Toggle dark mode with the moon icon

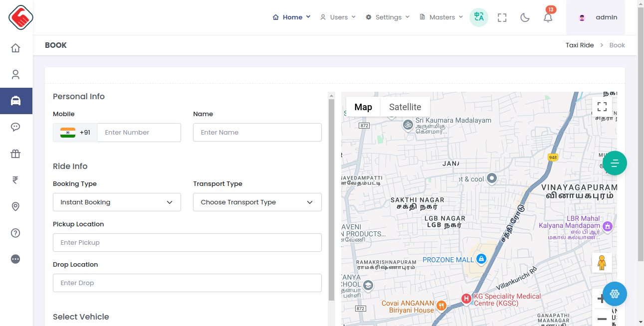(525, 17)
